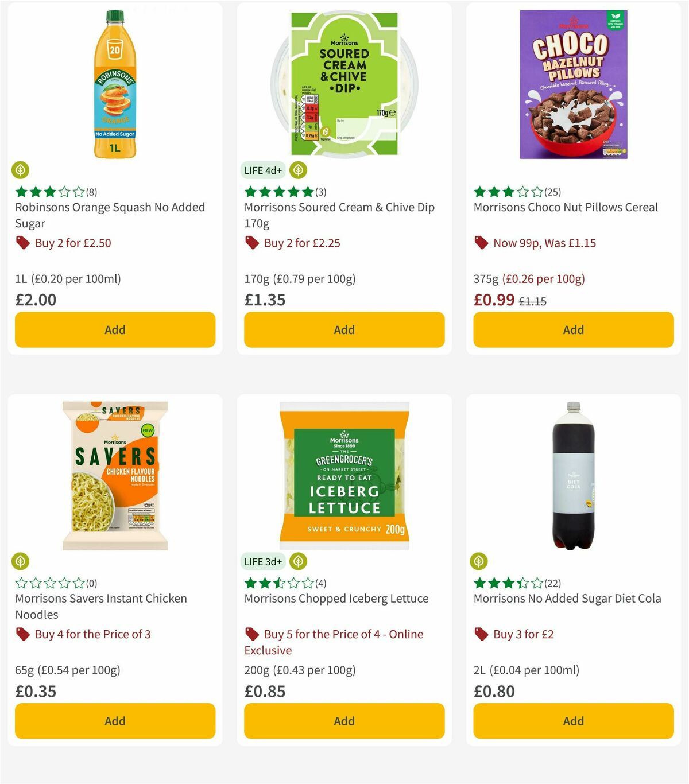Click the offer tag icon beside Buy 2 for £2.50

(23, 243)
